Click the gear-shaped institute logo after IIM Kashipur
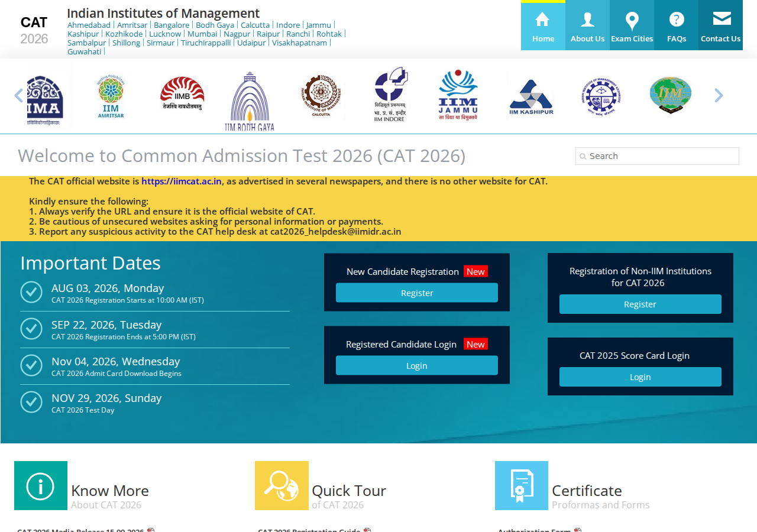 tap(601, 96)
